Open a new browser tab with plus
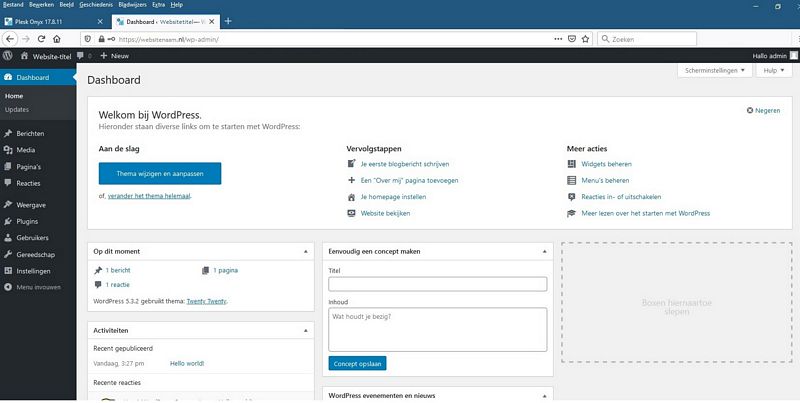The image size is (800, 403). (228, 21)
